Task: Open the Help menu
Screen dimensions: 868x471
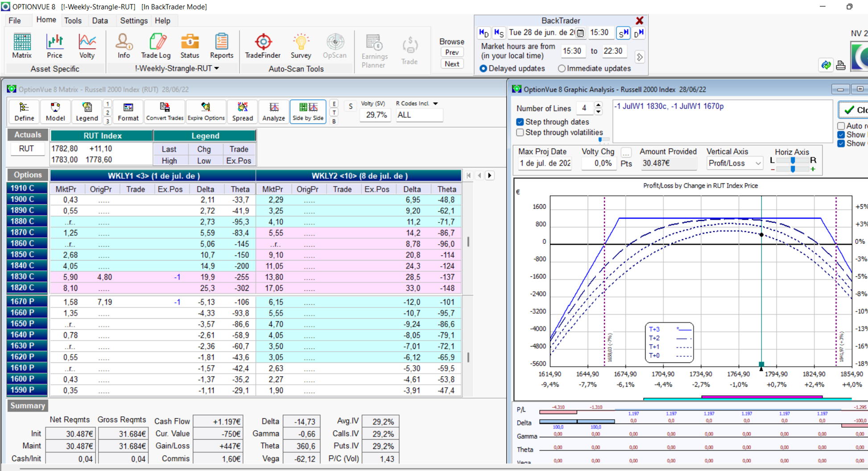Action: [x=162, y=21]
